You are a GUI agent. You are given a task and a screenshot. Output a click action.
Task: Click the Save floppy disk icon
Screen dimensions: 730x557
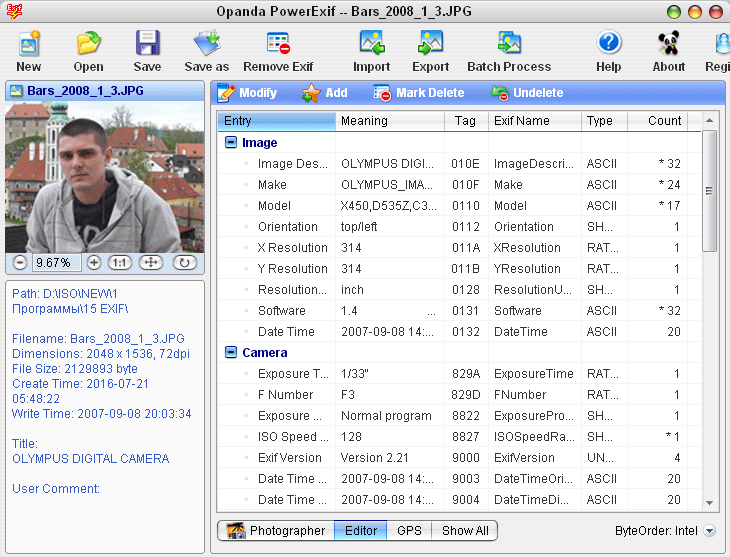(147, 44)
